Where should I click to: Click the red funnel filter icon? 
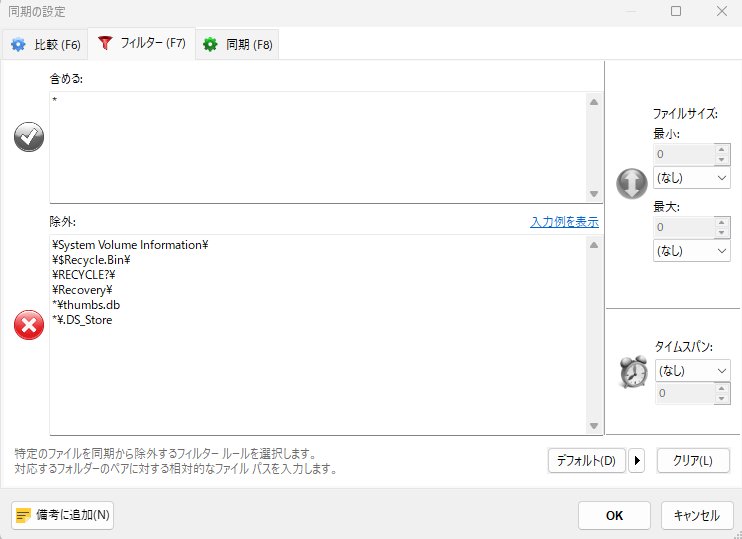105,43
